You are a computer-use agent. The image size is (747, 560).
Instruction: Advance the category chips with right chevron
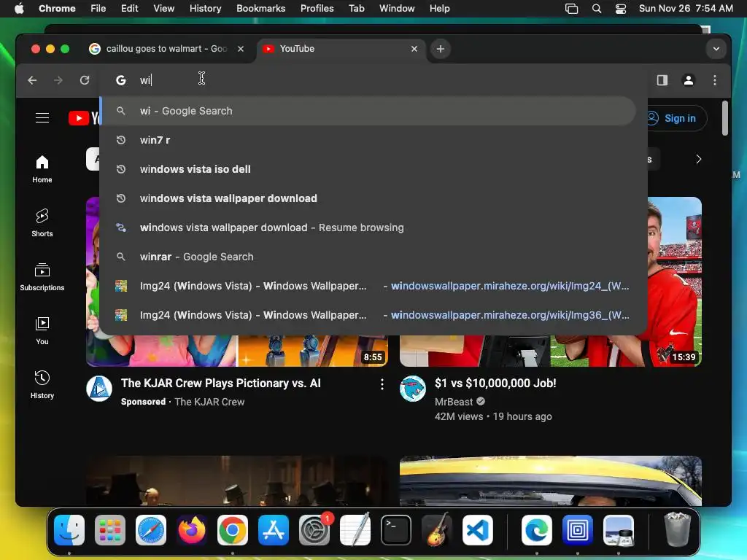(698, 159)
